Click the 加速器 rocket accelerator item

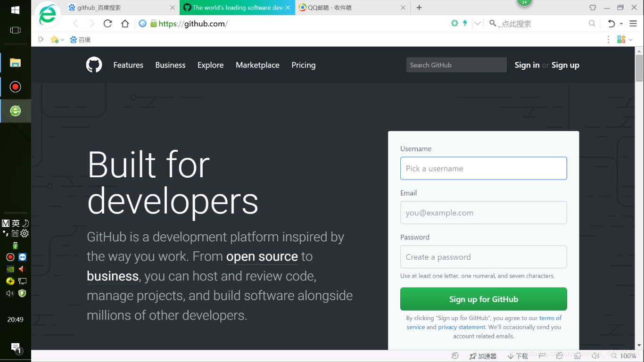(x=483, y=356)
